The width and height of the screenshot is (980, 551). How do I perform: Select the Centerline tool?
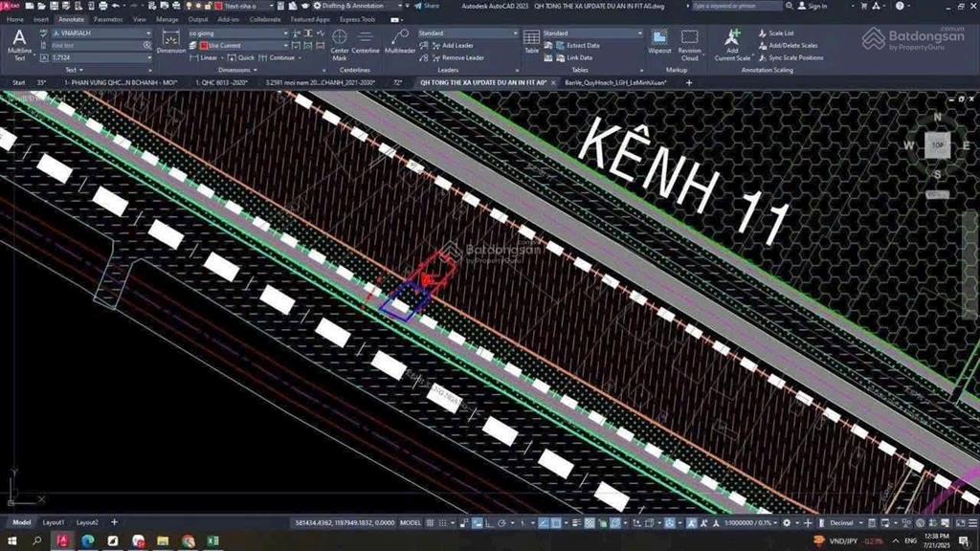click(x=366, y=42)
